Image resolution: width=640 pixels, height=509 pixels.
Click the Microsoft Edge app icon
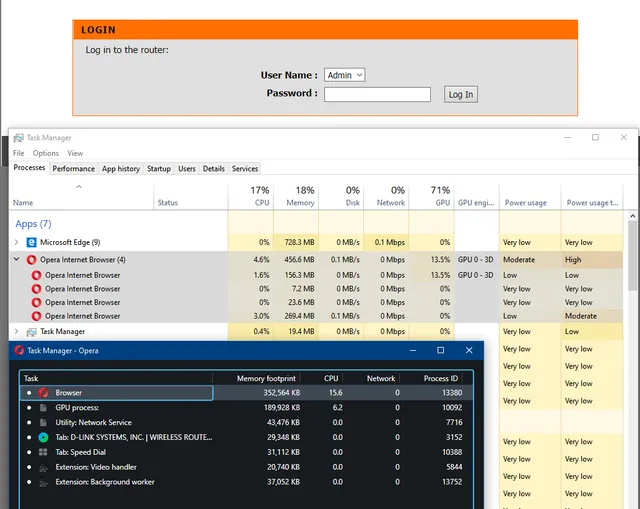click(x=31, y=242)
